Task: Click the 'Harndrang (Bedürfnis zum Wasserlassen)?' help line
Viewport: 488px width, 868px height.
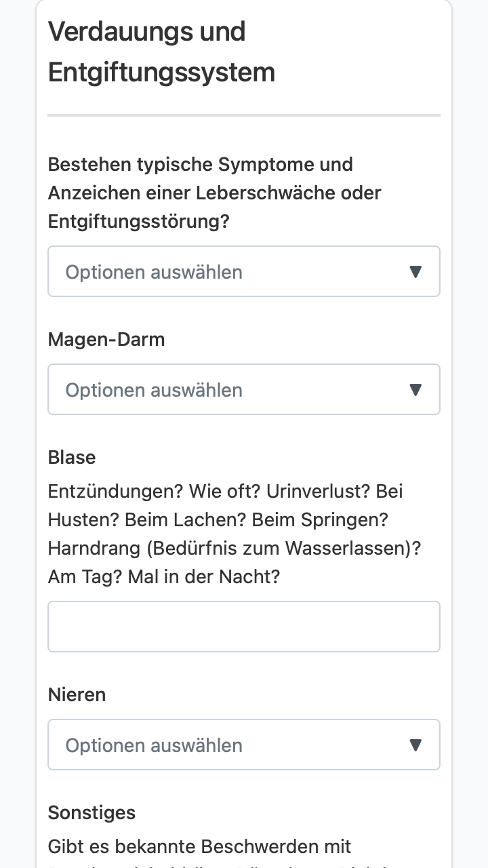Action: pos(235,548)
